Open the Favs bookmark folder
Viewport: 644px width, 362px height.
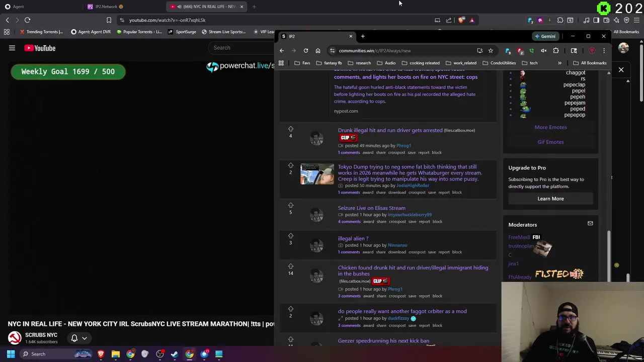pyautogui.click(x=302, y=63)
